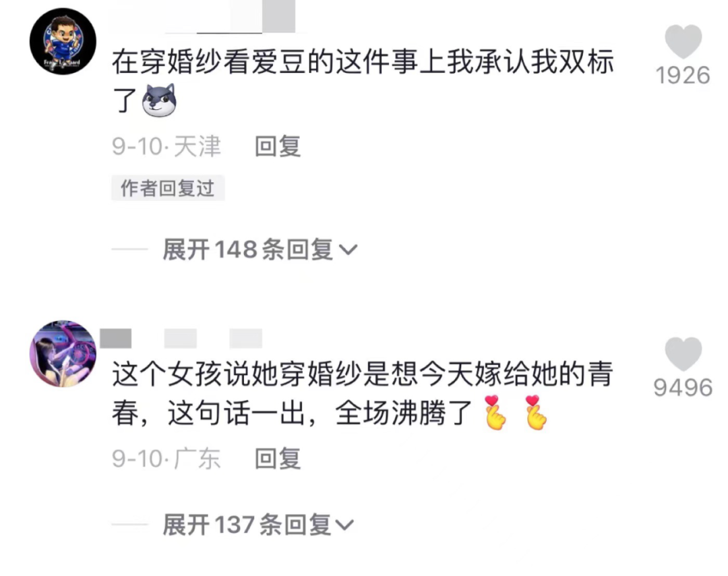Like the comment with 1926 likes

pos(683,42)
